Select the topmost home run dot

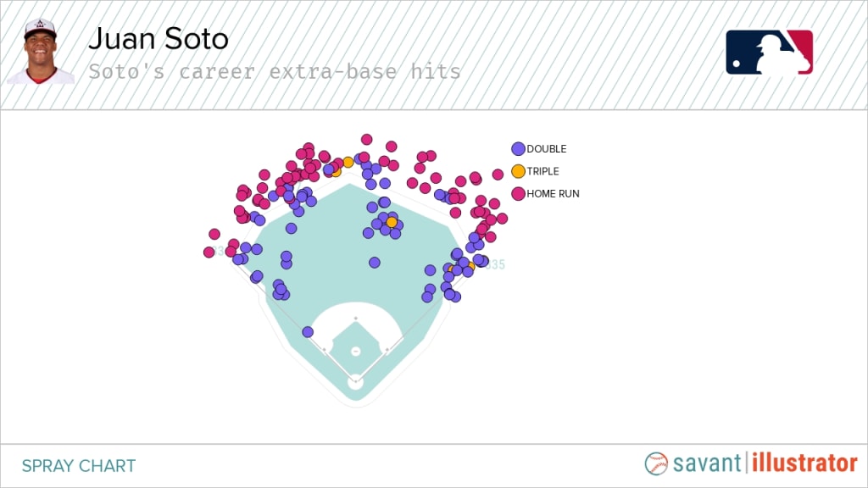coord(366,139)
